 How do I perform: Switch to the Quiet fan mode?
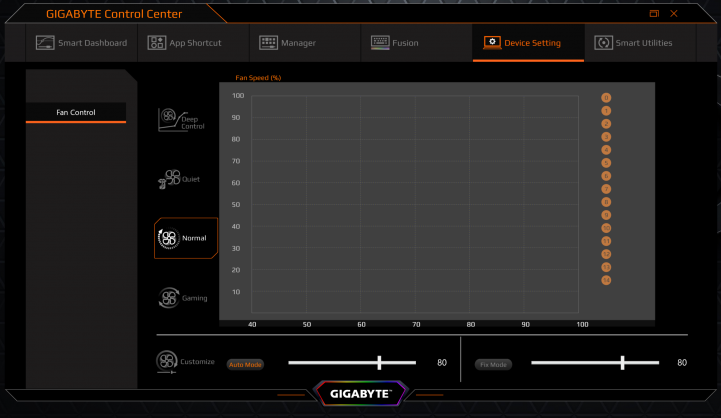(179, 179)
